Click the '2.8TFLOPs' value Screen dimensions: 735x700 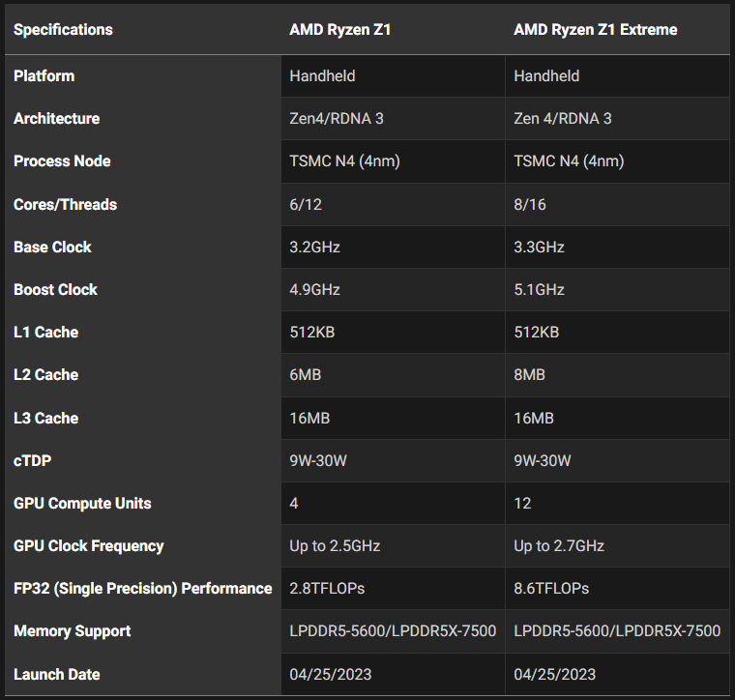(327, 589)
